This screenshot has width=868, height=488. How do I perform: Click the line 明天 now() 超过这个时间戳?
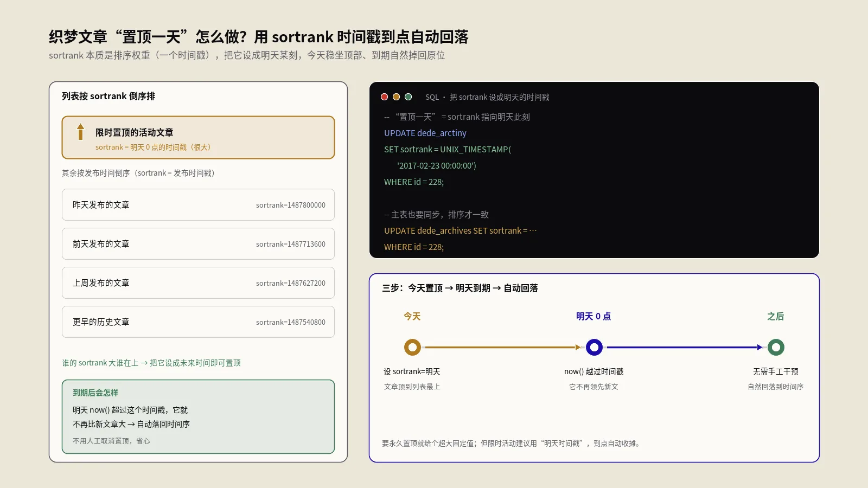pos(130,410)
